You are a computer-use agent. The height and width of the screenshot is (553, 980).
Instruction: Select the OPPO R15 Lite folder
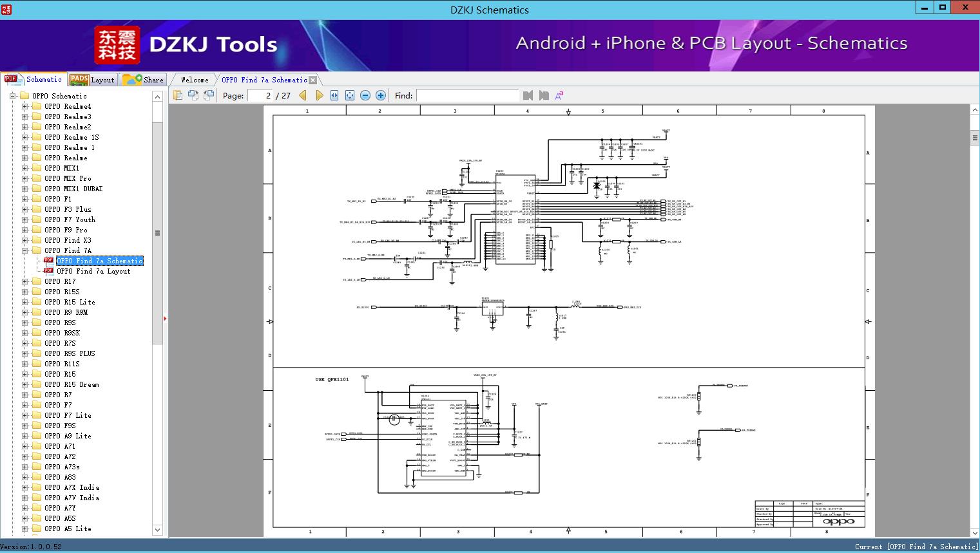coord(70,302)
